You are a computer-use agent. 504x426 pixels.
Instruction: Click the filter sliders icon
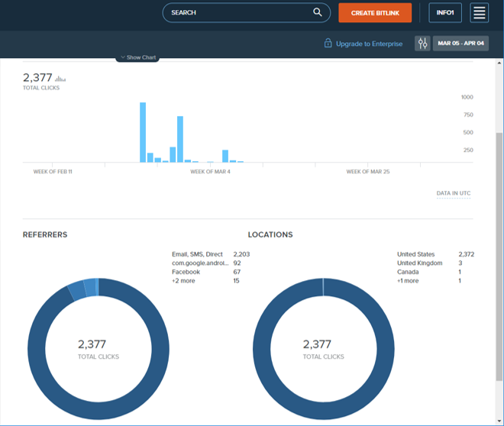(422, 44)
